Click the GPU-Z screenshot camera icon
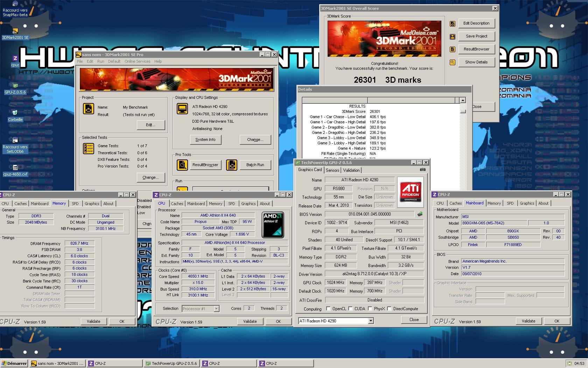 click(x=423, y=170)
